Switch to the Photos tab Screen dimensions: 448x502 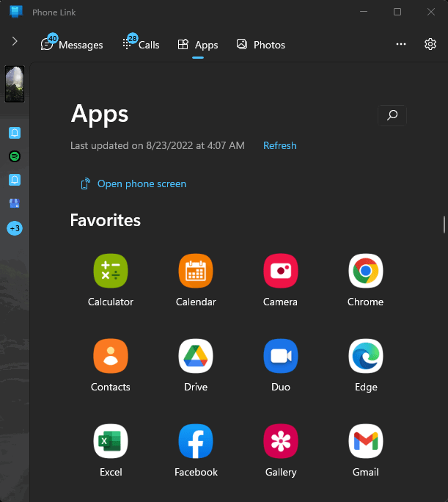[260, 45]
